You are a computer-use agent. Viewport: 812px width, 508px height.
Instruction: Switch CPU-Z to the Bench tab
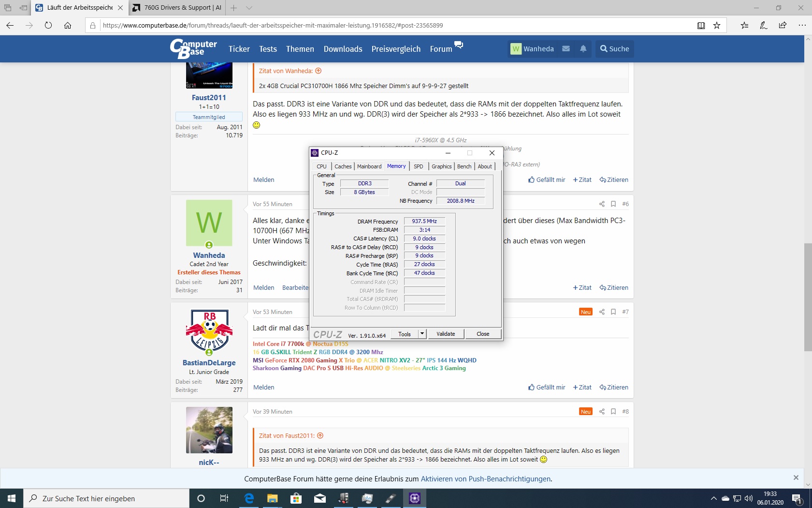[x=464, y=166]
